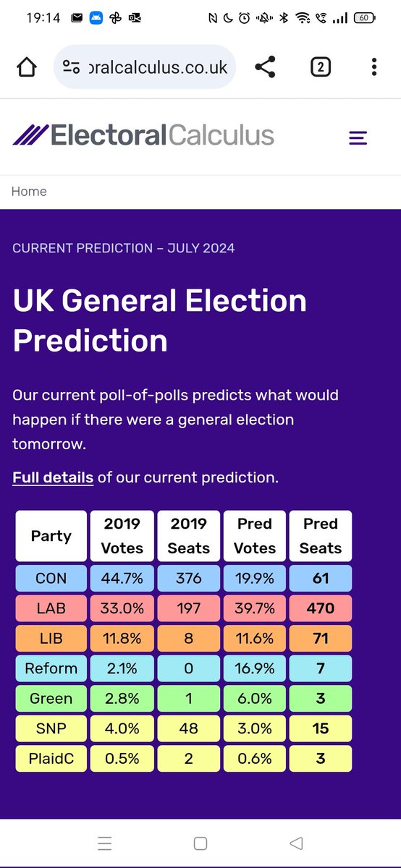401x868 pixels.
Task: Click the 2019 Votes column header
Action: click(122, 536)
